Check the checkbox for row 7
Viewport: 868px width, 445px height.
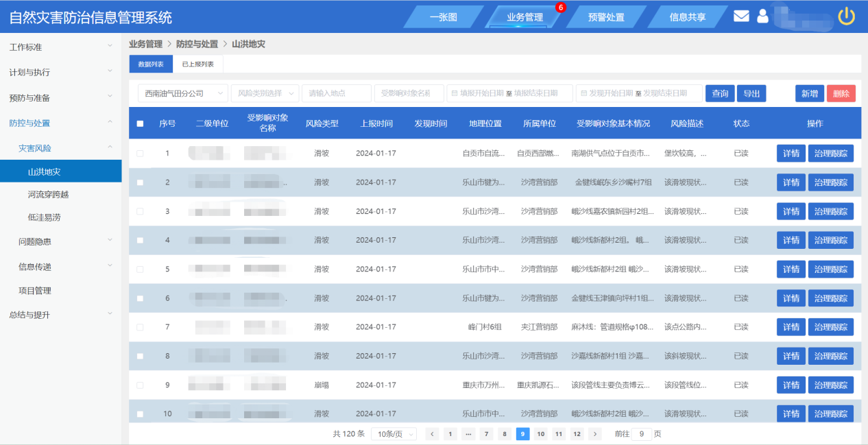[x=140, y=327]
